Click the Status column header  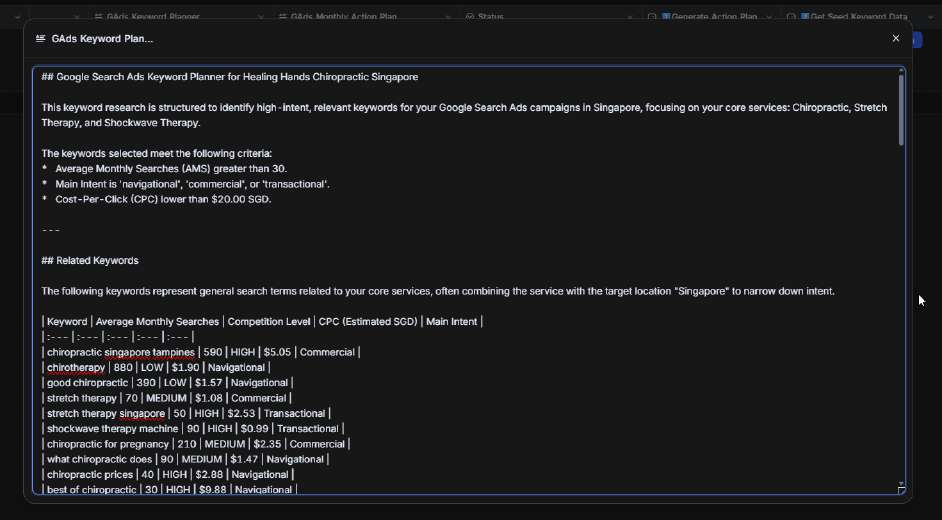click(x=490, y=17)
